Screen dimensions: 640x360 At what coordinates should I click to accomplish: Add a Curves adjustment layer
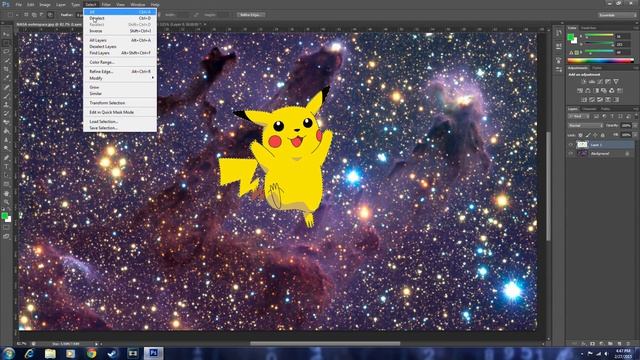pos(600,82)
